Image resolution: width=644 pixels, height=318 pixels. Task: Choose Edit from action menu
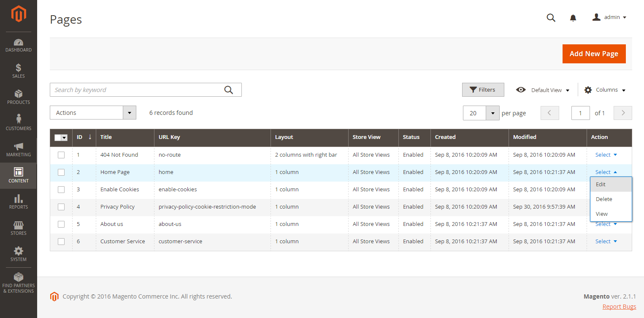coord(611,185)
